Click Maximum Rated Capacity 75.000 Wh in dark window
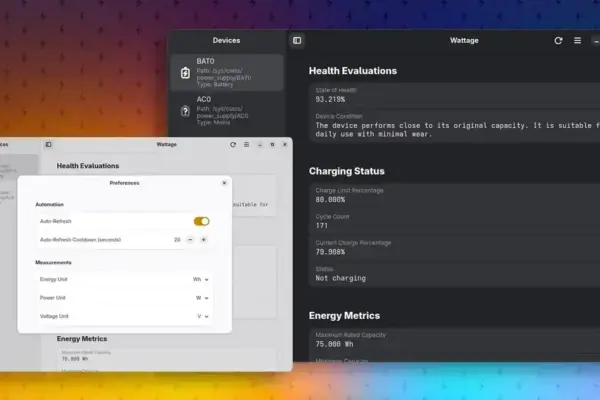 coord(334,344)
